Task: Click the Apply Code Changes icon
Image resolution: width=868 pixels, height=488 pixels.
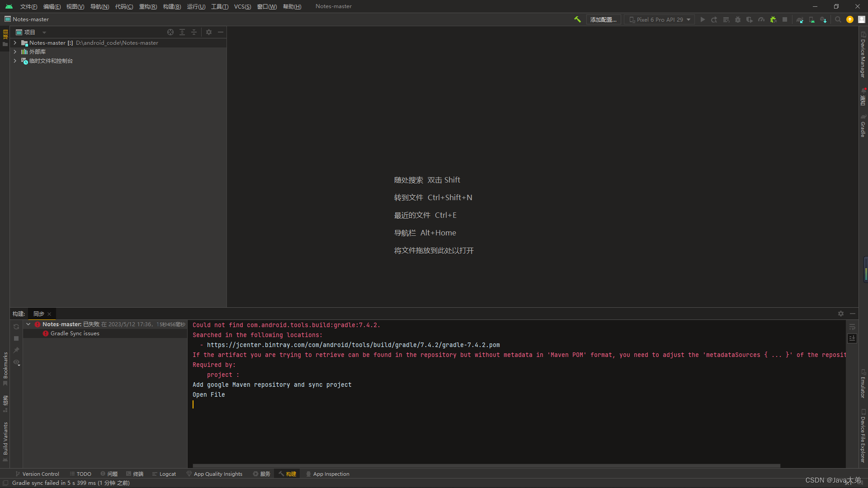Action: [x=726, y=19]
